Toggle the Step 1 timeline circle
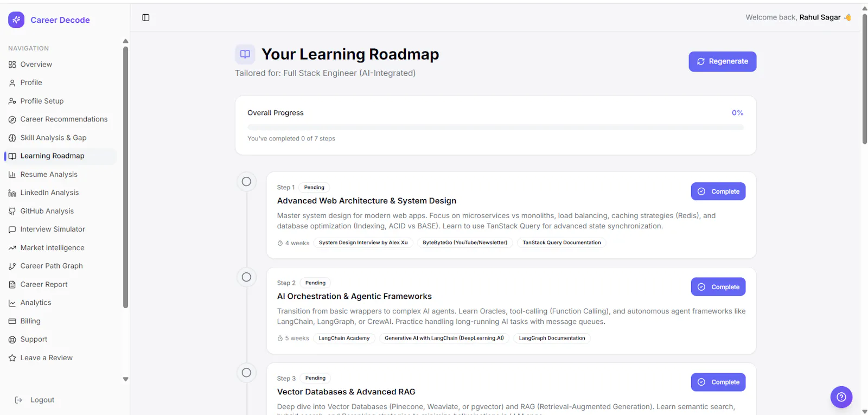 pyautogui.click(x=246, y=182)
